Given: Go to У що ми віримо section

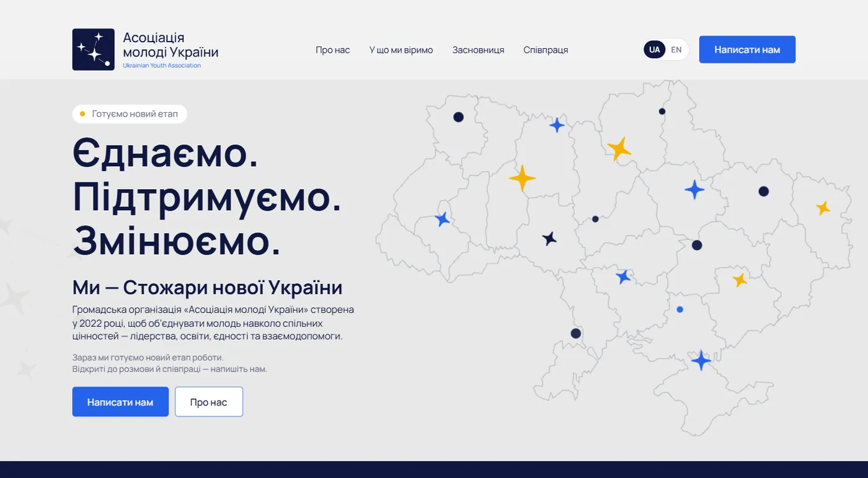Looking at the screenshot, I should [401, 50].
